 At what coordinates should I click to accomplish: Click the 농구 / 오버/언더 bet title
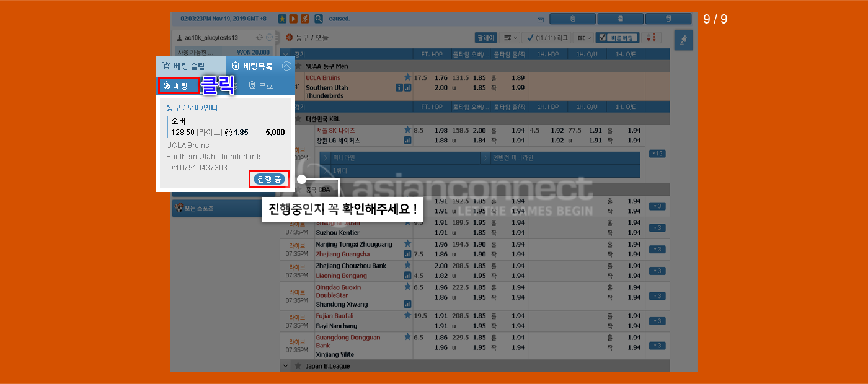click(x=192, y=108)
